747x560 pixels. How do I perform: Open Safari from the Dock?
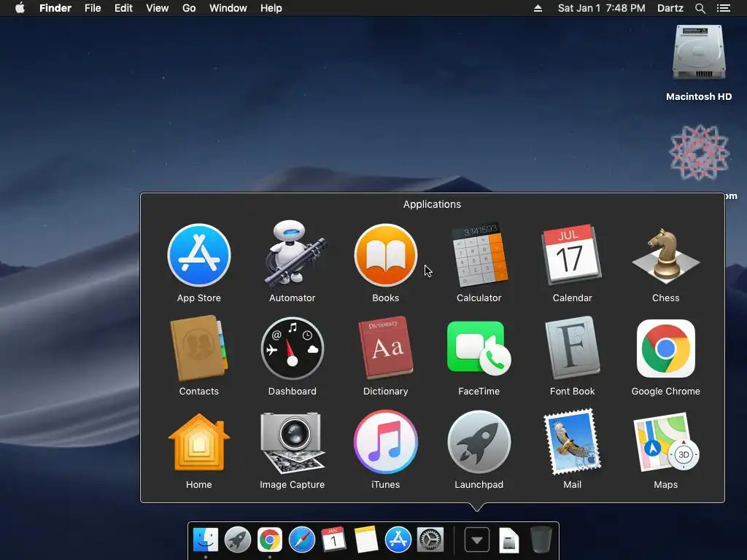pyautogui.click(x=302, y=540)
